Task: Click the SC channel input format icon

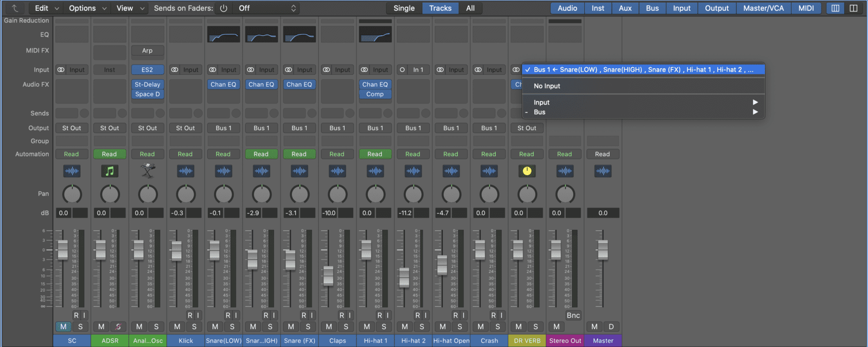Action: [61, 70]
